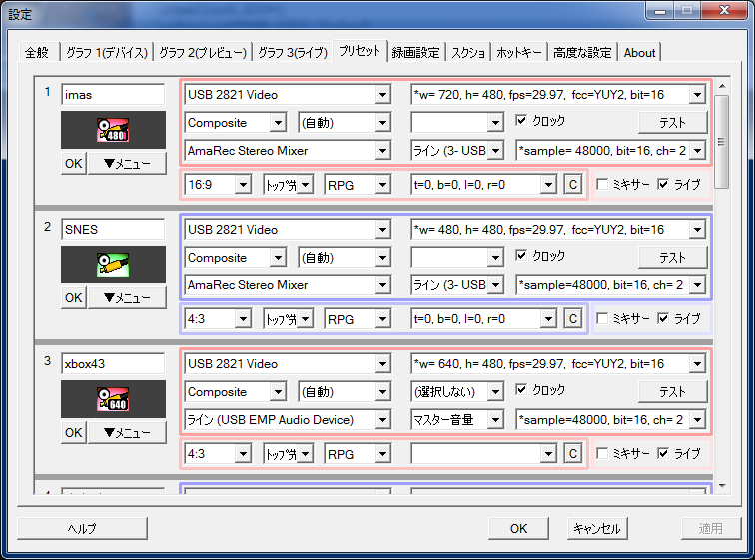Toggle クロック checkbox in preset 1 imas

[521, 120]
